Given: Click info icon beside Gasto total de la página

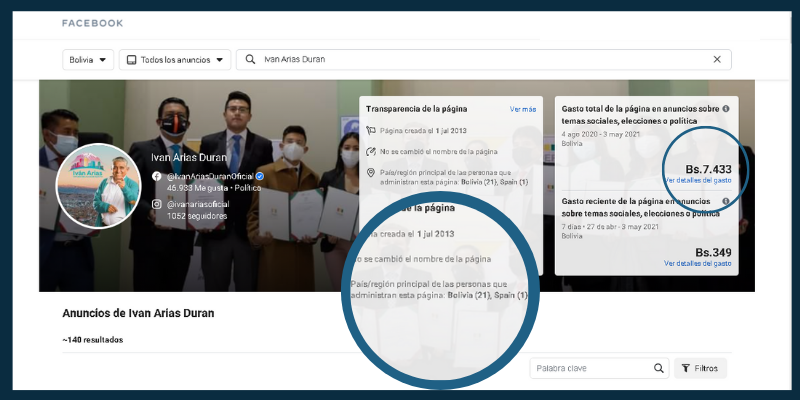Looking at the screenshot, I should coord(726,109).
